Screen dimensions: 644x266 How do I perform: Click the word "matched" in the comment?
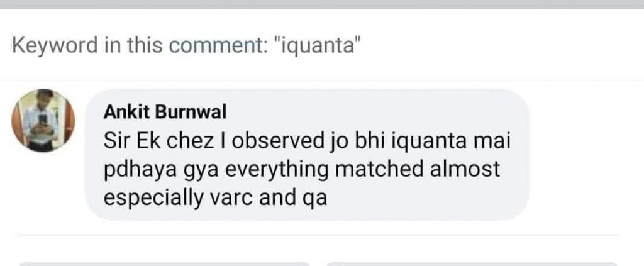tap(379, 169)
